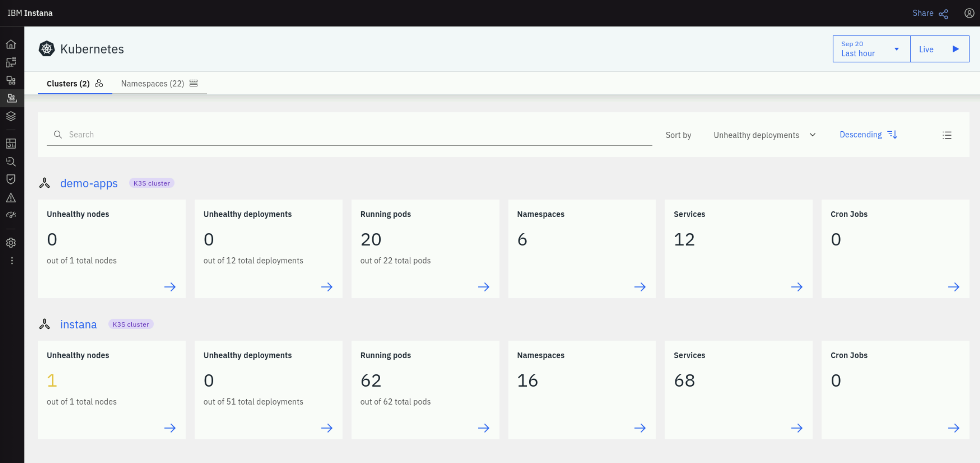This screenshot has height=463, width=980.
Task: Click the more options dots in sidebar
Action: pyautogui.click(x=12, y=261)
